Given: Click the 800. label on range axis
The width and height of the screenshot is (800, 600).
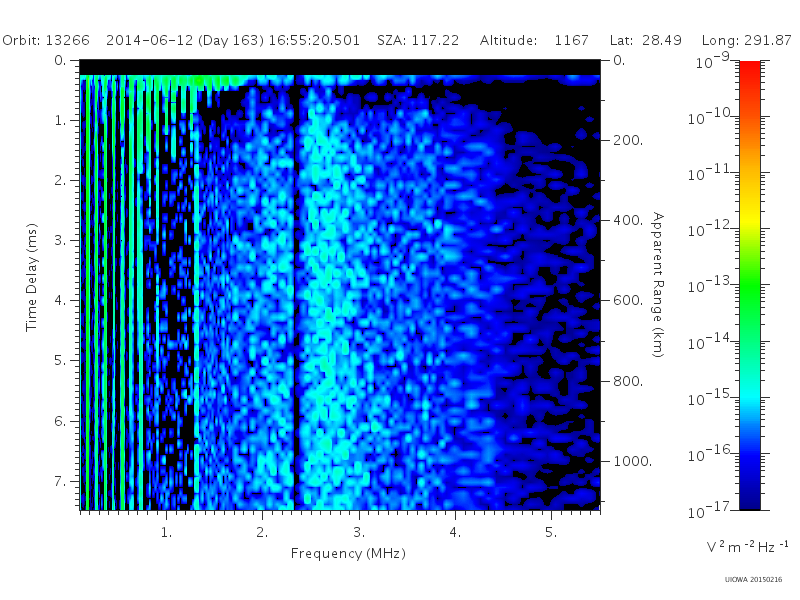Looking at the screenshot, I should click(x=628, y=381).
